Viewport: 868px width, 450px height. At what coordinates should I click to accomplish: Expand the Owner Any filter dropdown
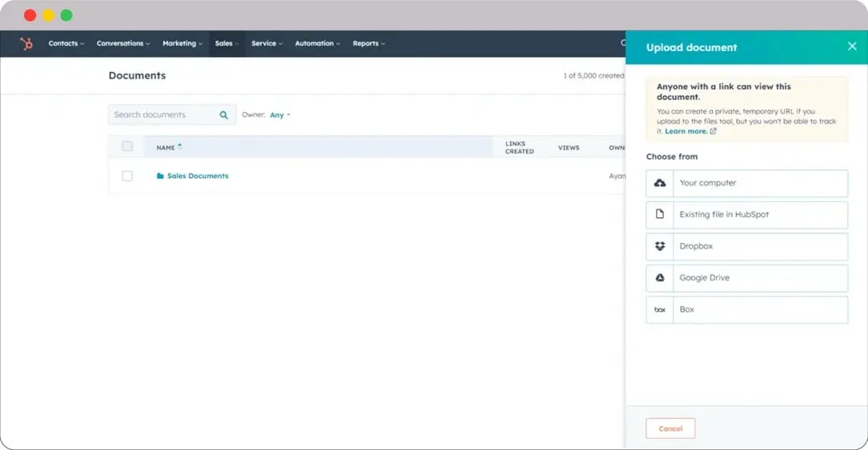coord(280,115)
